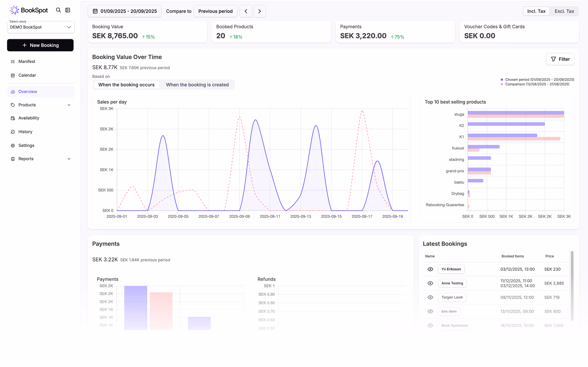
Task: Select When the booking is created tab
Action: [x=197, y=85]
